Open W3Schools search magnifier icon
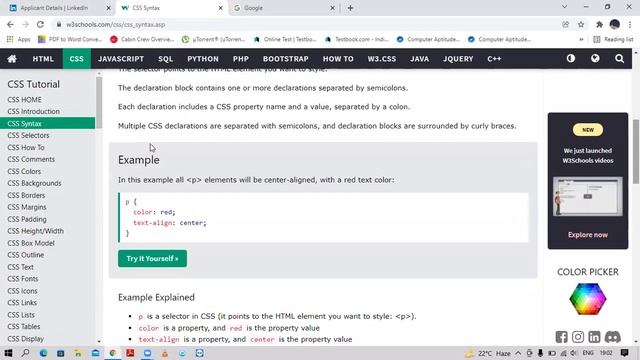640x360 pixels. pyautogui.click(x=619, y=59)
